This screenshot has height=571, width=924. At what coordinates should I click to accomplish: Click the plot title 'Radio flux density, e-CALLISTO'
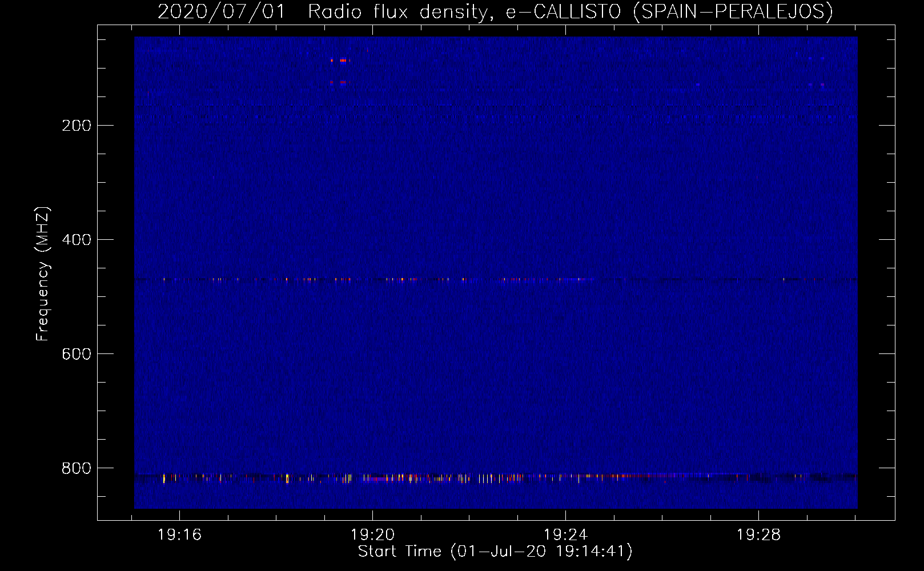(x=464, y=12)
